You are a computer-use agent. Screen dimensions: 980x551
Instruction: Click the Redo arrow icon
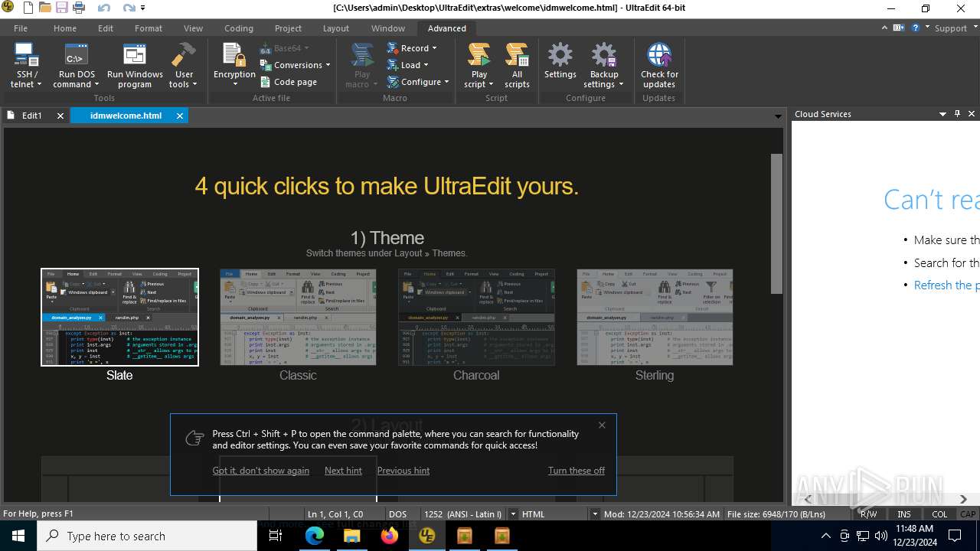point(129,8)
